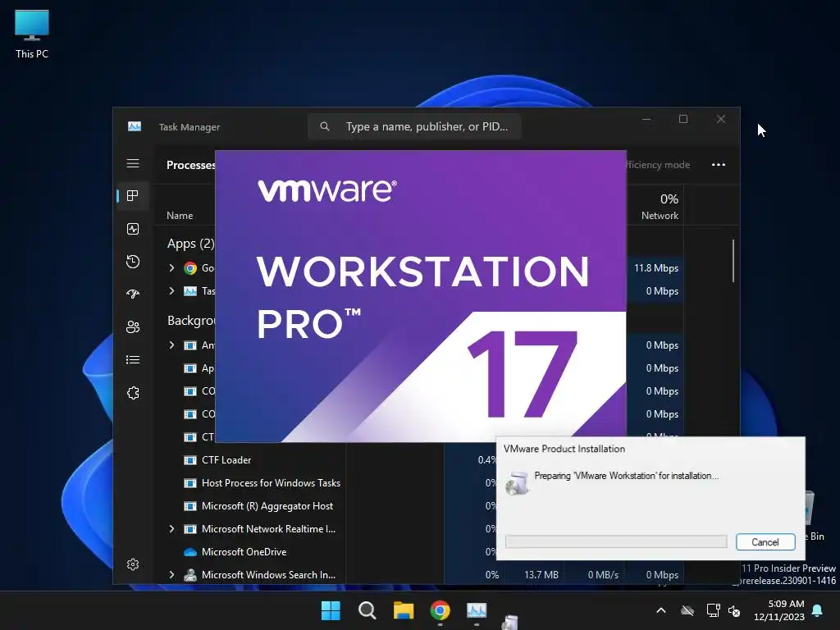Click the 0.4% CPU value for CTF Loader
This screenshot has height=630, width=840.
pos(486,459)
